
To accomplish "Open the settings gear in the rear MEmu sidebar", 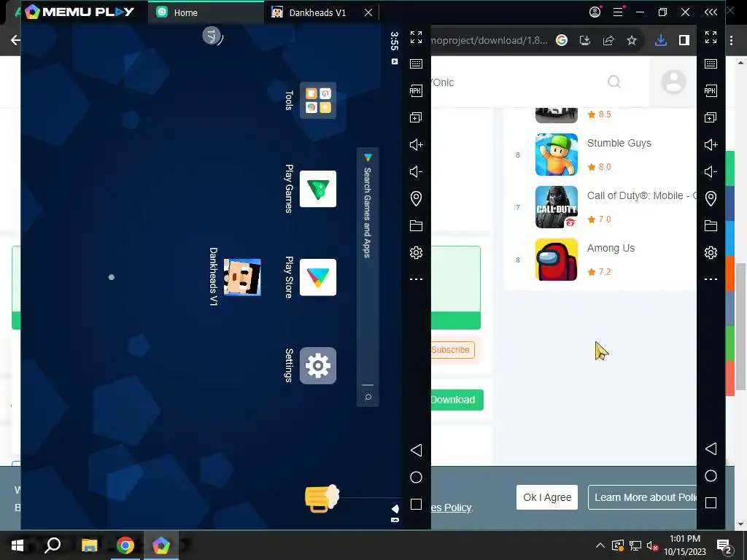I will tap(711, 252).
